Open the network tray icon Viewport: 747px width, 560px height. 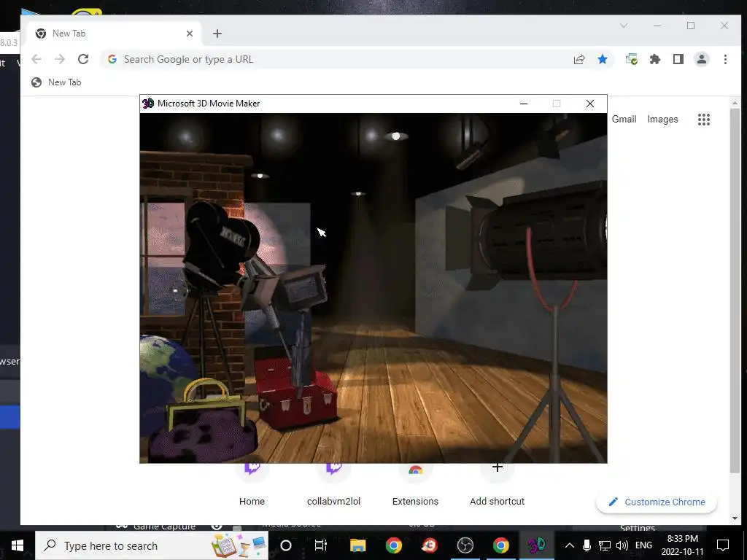[605, 545]
